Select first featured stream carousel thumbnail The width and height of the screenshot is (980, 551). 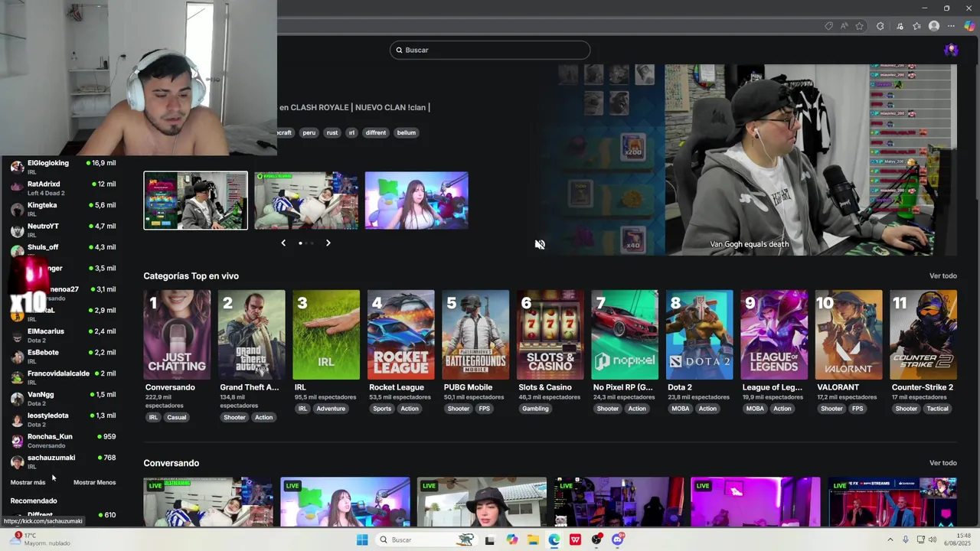click(196, 201)
